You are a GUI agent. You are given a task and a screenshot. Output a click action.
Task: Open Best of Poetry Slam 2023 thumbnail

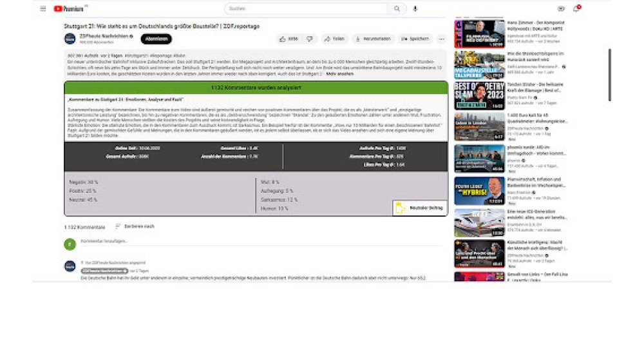(479, 96)
